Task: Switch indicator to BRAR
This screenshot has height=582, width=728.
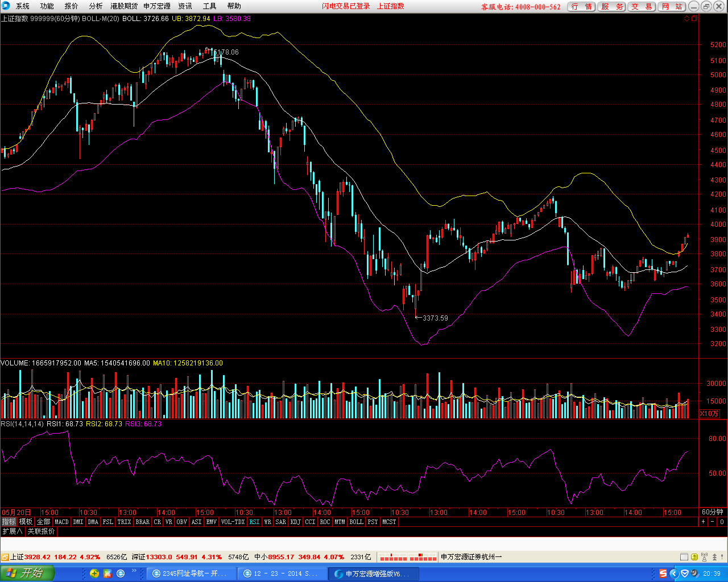Action: [142, 522]
